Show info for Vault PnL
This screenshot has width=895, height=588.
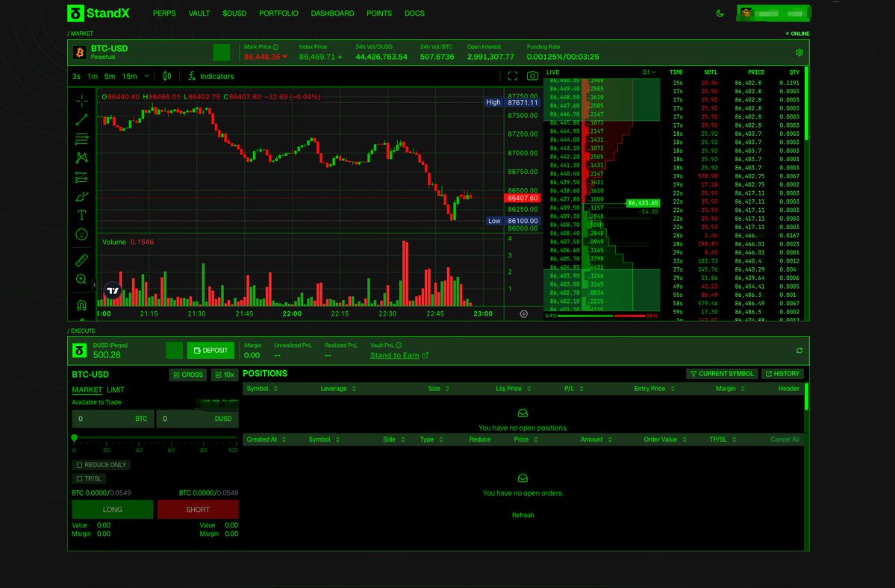[x=399, y=345]
